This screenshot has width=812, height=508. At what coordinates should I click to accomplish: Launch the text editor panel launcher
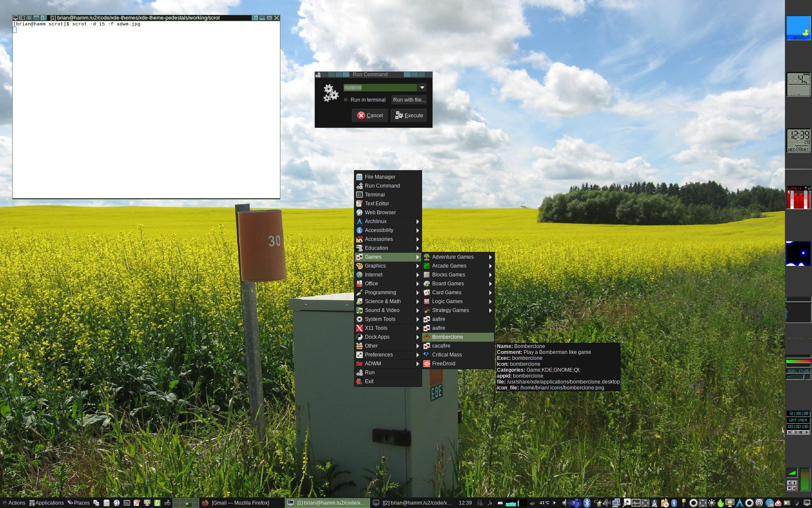click(x=137, y=503)
